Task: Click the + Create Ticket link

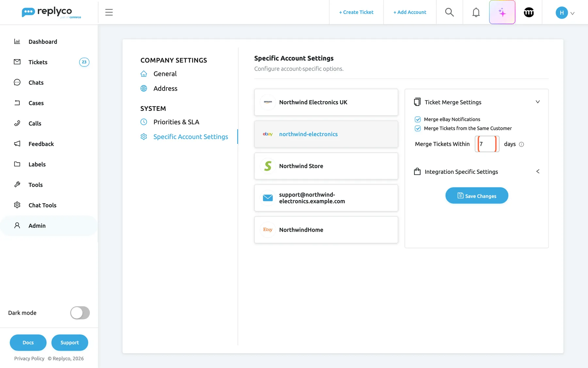Action: (x=356, y=12)
